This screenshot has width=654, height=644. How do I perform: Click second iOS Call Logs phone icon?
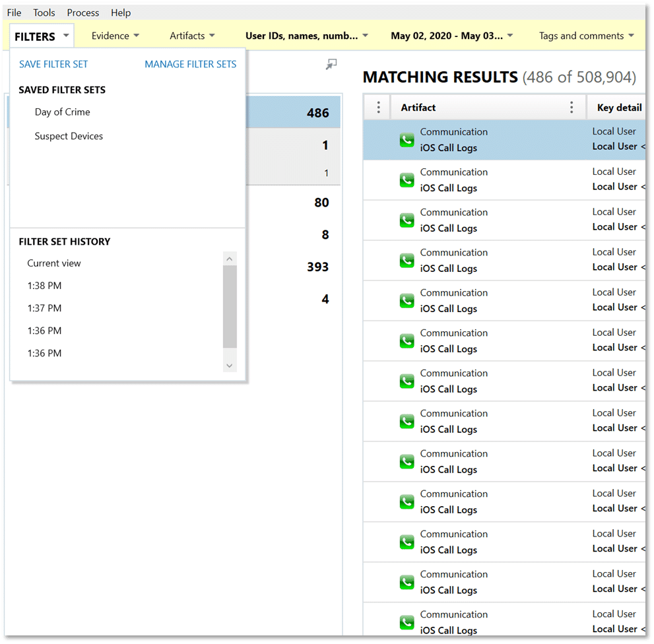tap(407, 179)
